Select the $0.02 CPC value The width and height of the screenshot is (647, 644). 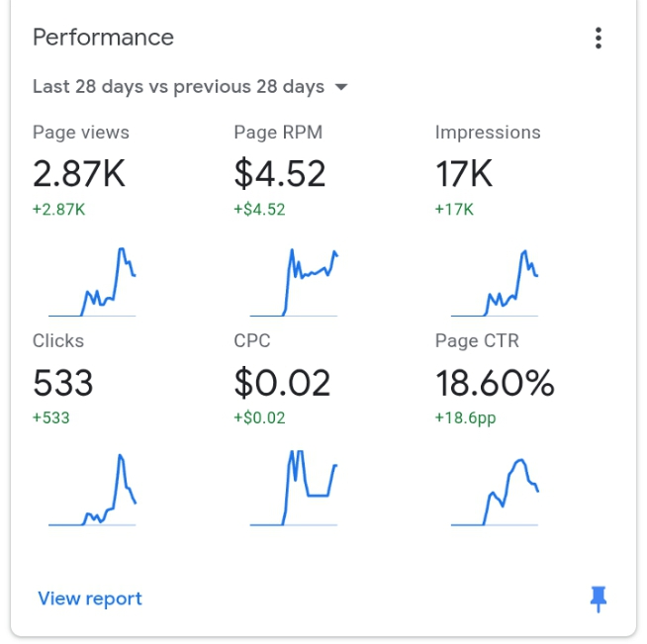[282, 382]
